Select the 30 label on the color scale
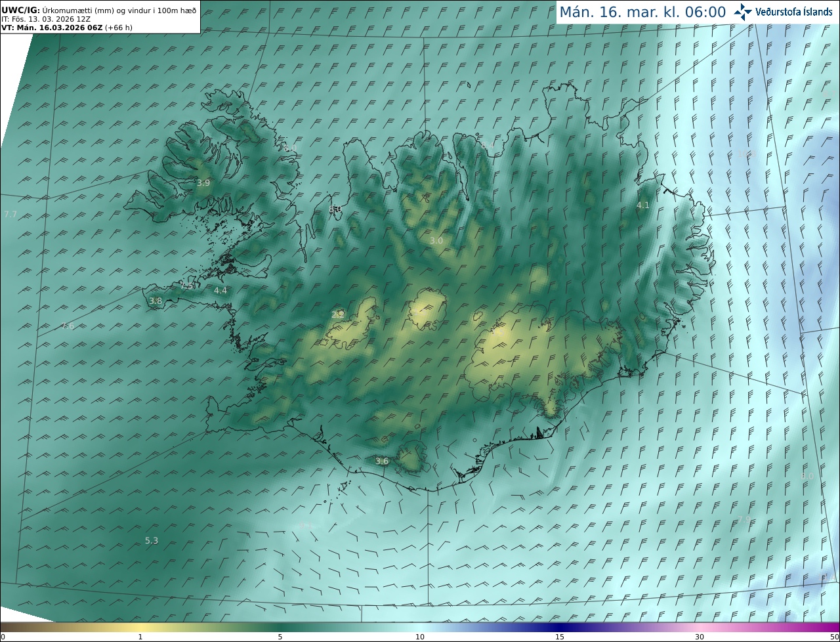Screen dimensions: 840x642 (700, 637)
